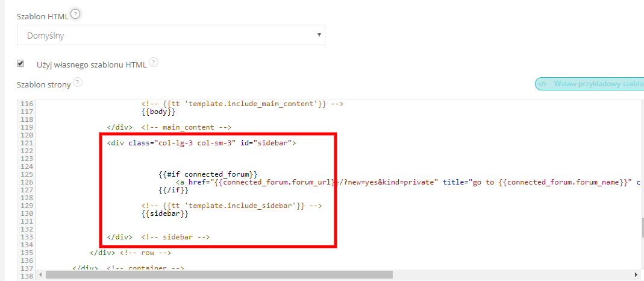Screen dimensions: 644x281
Task: Click line number 125 in gutter
Action: tap(26, 174)
